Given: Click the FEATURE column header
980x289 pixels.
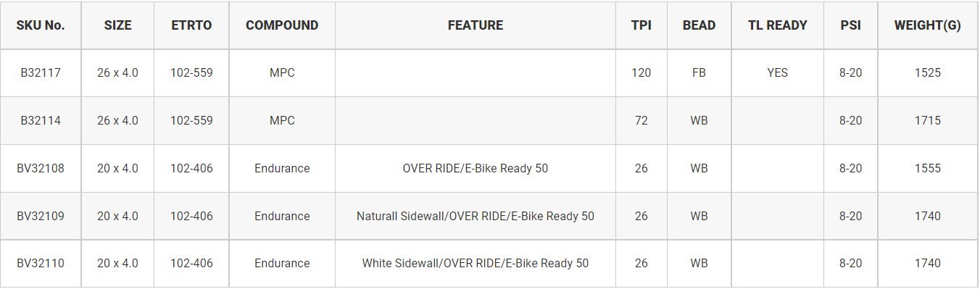Looking at the screenshot, I should tap(476, 25).
